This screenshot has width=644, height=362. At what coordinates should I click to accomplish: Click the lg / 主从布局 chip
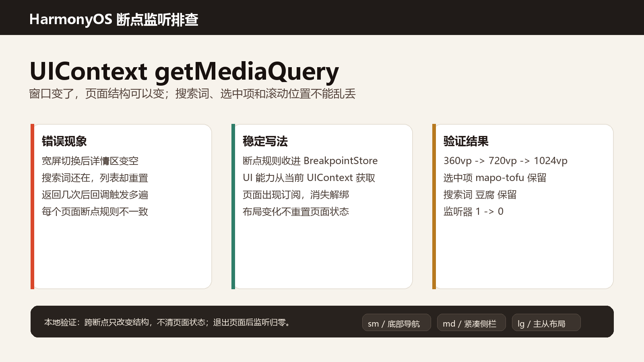[x=546, y=323]
